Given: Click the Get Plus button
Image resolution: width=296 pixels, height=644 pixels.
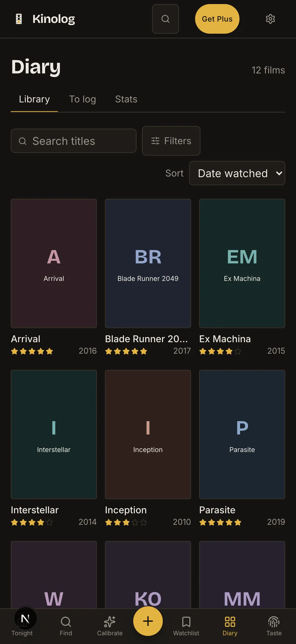Looking at the screenshot, I should pyautogui.click(x=217, y=19).
